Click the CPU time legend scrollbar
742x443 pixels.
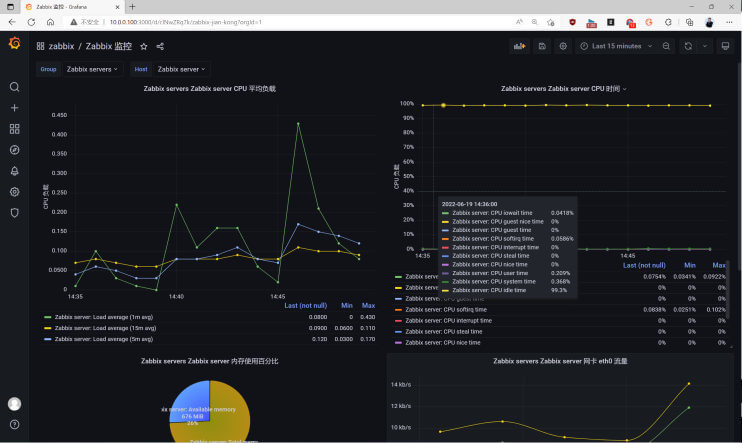pos(728,290)
